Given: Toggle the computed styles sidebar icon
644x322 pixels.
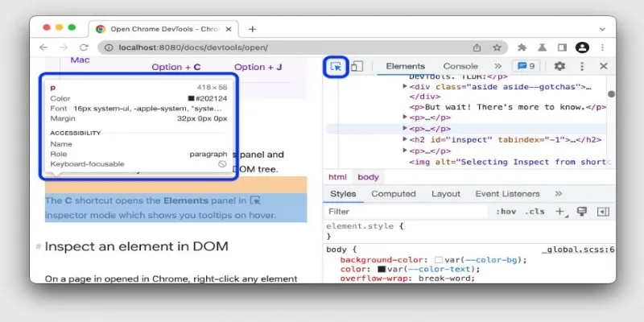Looking at the screenshot, I should 602,212.
